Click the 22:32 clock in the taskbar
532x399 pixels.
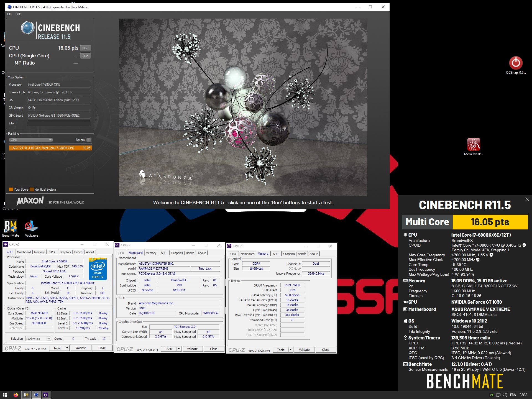[x=523, y=395]
